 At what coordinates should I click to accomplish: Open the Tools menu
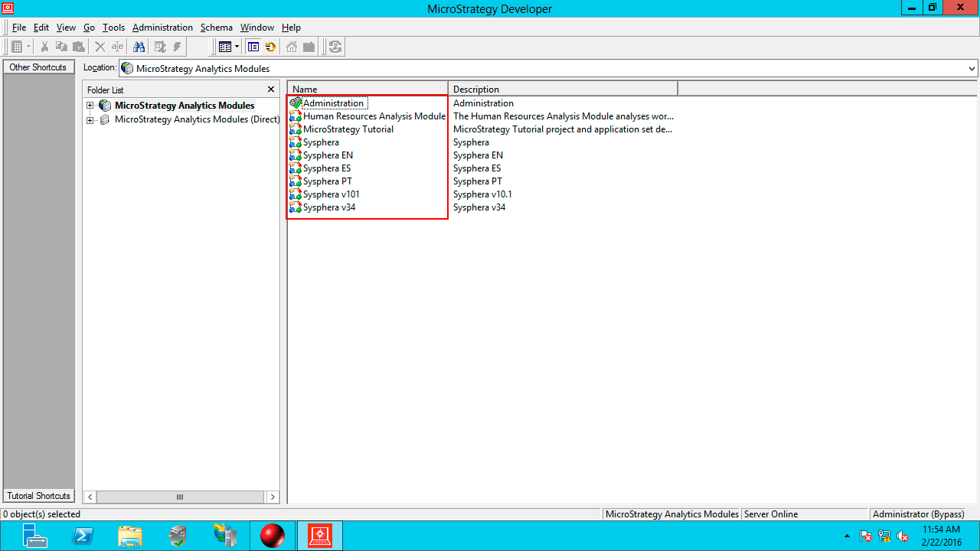(113, 28)
